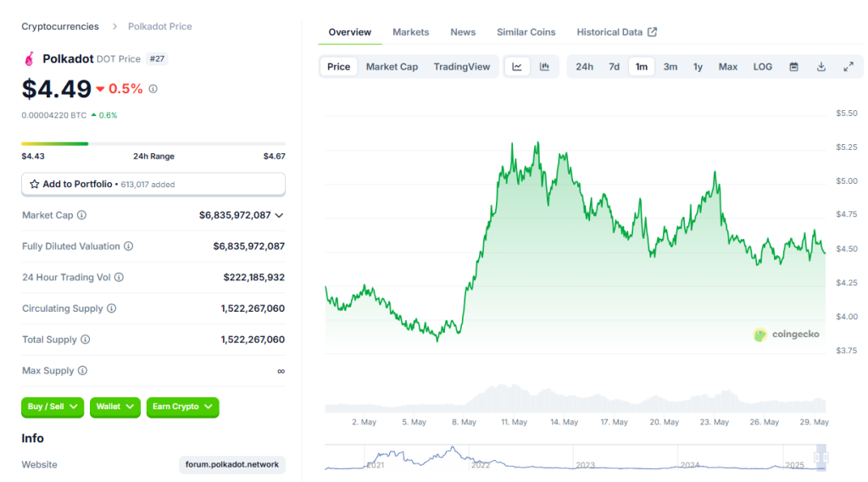The image size is (868, 482).
Task: Expand chart to fullscreen
Action: point(848,66)
